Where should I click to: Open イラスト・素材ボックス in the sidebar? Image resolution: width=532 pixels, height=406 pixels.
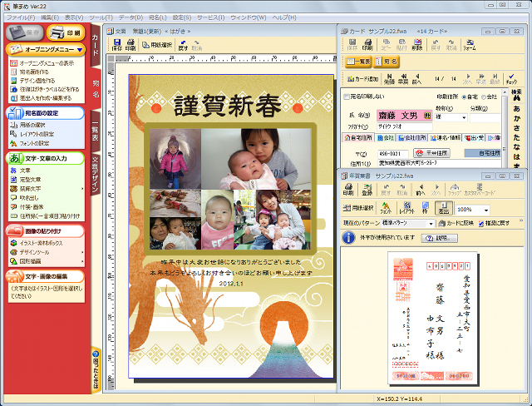pyautogui.click(x=37, y=243)
